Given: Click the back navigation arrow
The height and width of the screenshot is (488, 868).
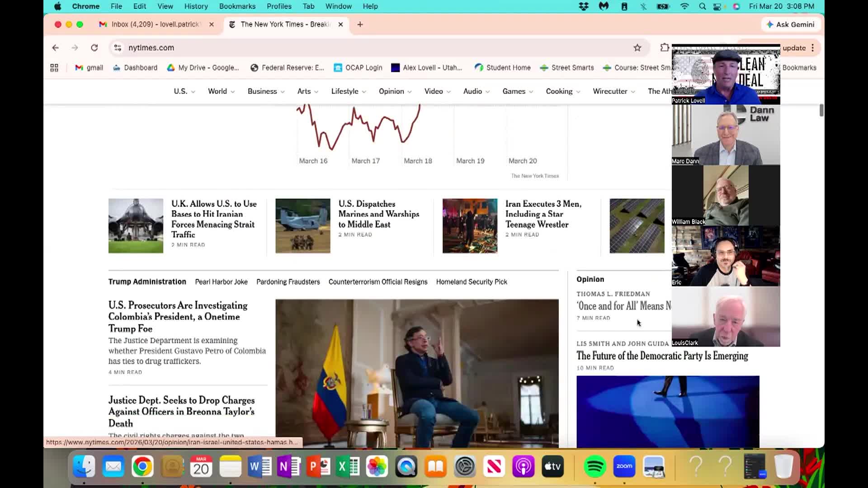Looking at the screenshot, I should (55, 48).
